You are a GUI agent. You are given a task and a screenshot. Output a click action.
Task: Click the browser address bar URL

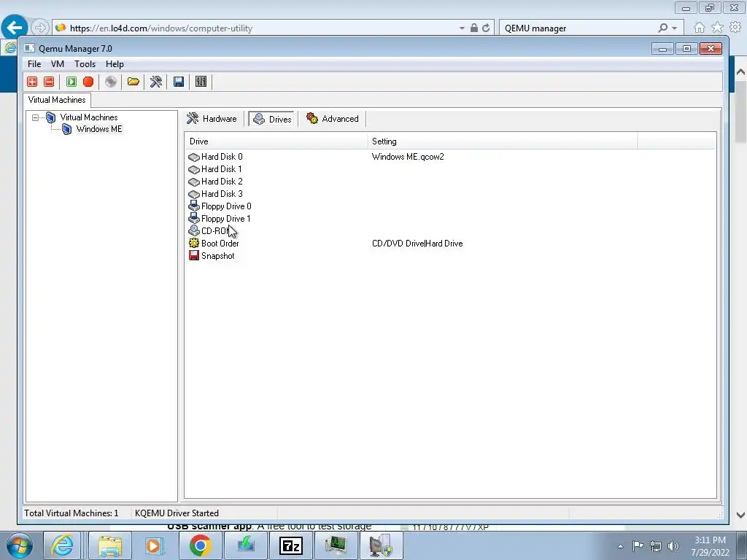pos(161,28)
